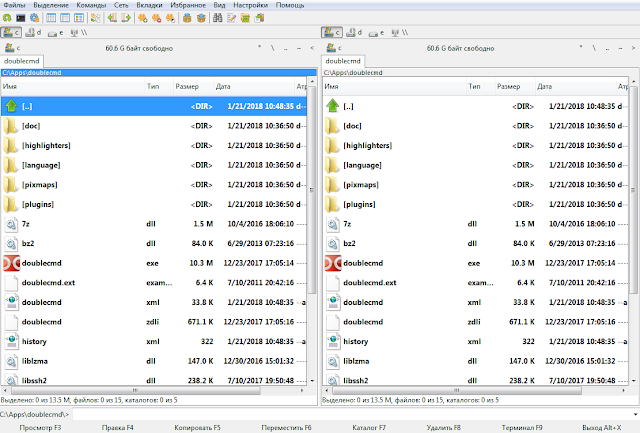Click left panel root \ button
The image size is (640, 433).
click(272, 48)
